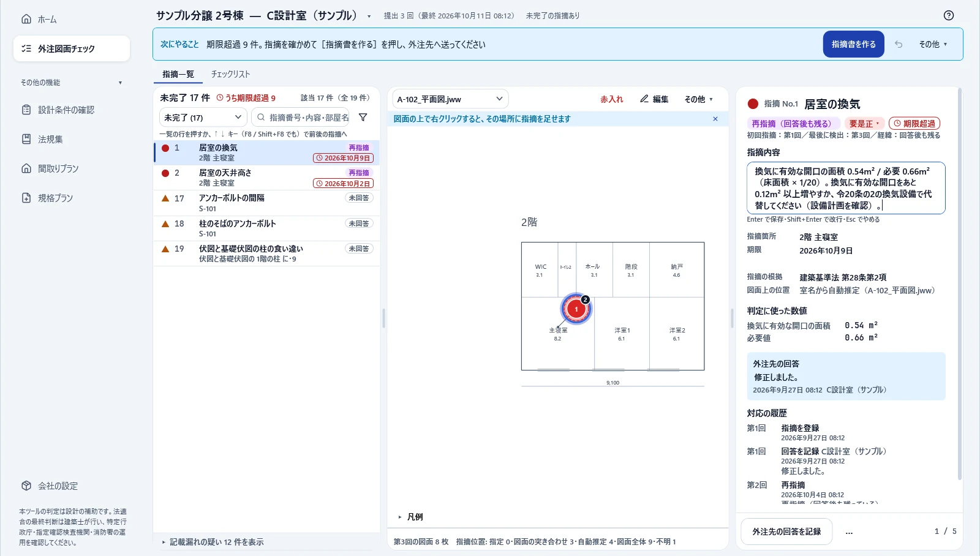Open the 未完了 (17) filter dropdown
The width and height of the screenshot is (980, 556).
(x=203, y=117)
